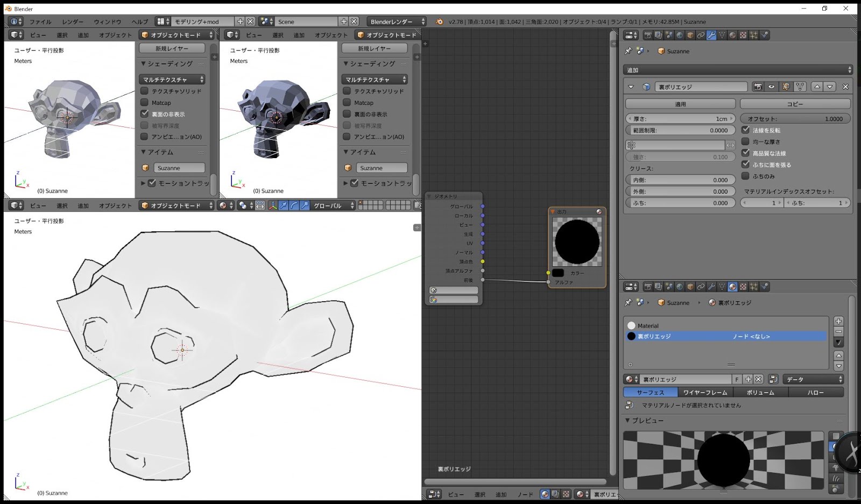861x504 pixels.
Task: Unlink material datablock X button
Action: click(x=758, y=379)
